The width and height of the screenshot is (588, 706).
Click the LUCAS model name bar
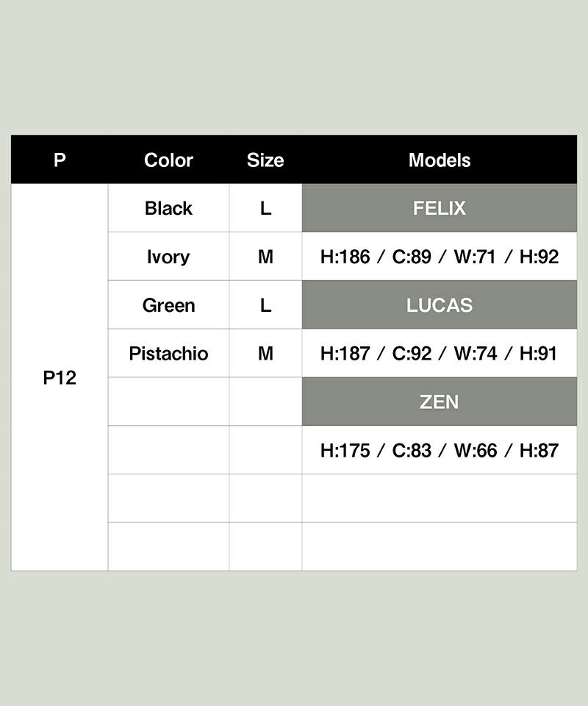pos(440,305)
